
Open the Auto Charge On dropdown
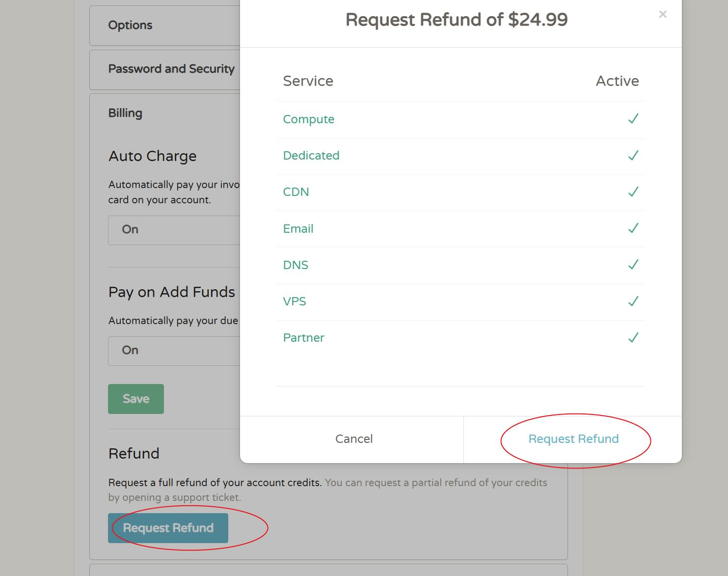pyautogui.click(x=174, y=230)
